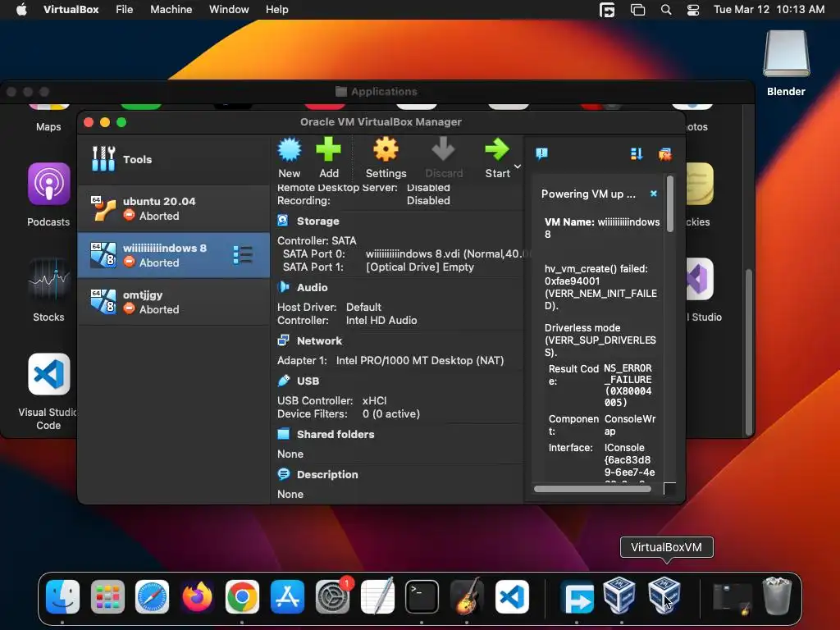
Task: Open Stocks in the Applications window
Action: [48, 279]
